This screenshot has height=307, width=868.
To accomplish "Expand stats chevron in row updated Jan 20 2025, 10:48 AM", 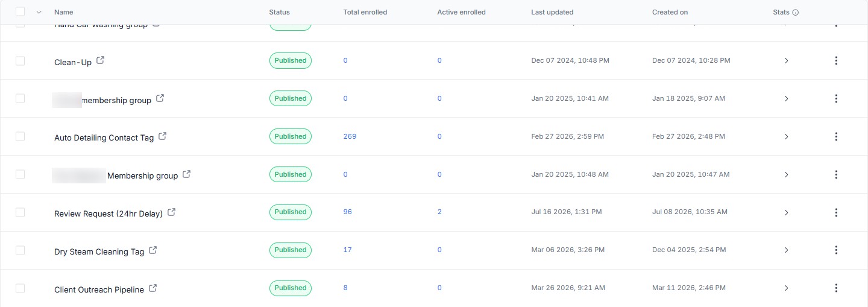I will [786, 175].
